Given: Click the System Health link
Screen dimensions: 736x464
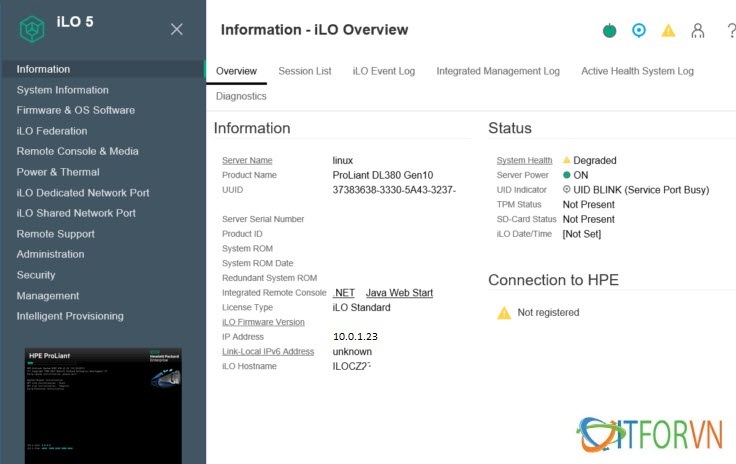Looking at the screenshot, I should (524, 161).
